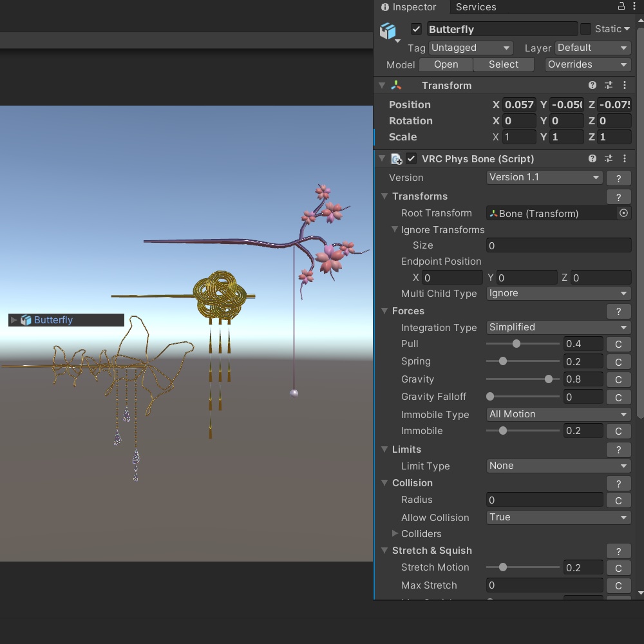This screenshot has width=644, height=644.
Task: Collapse the VRC Phys Bone component foldout
Action: pyautogui.click(x=382, y=158)
